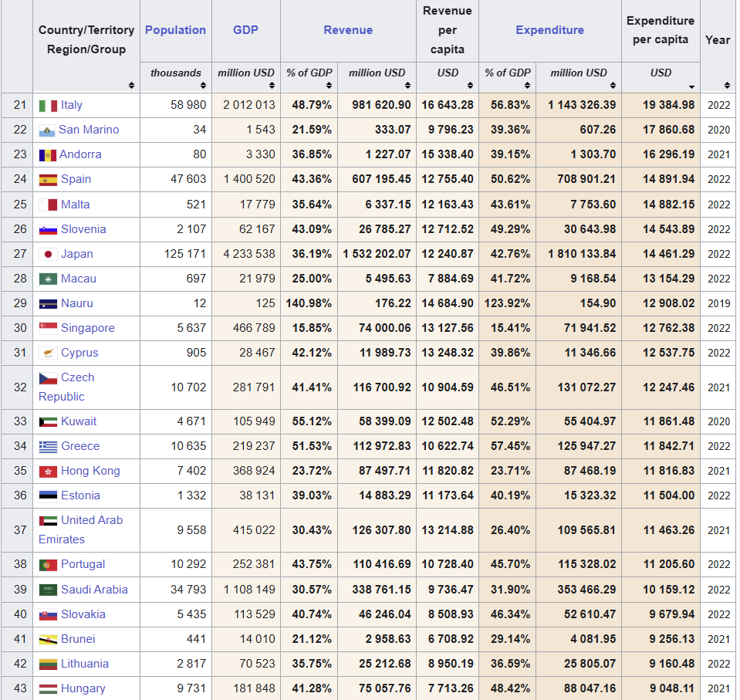Select Cyprus GDP value 28 467
The width and height of the screenshot is (740, 700).
(x=257, y=353)
